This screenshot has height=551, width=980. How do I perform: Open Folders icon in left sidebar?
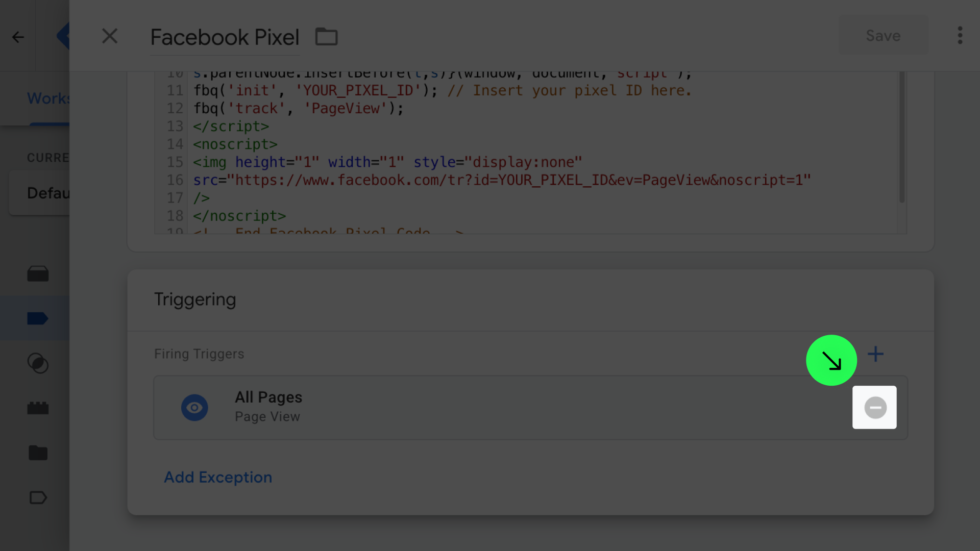pos(38,453)
